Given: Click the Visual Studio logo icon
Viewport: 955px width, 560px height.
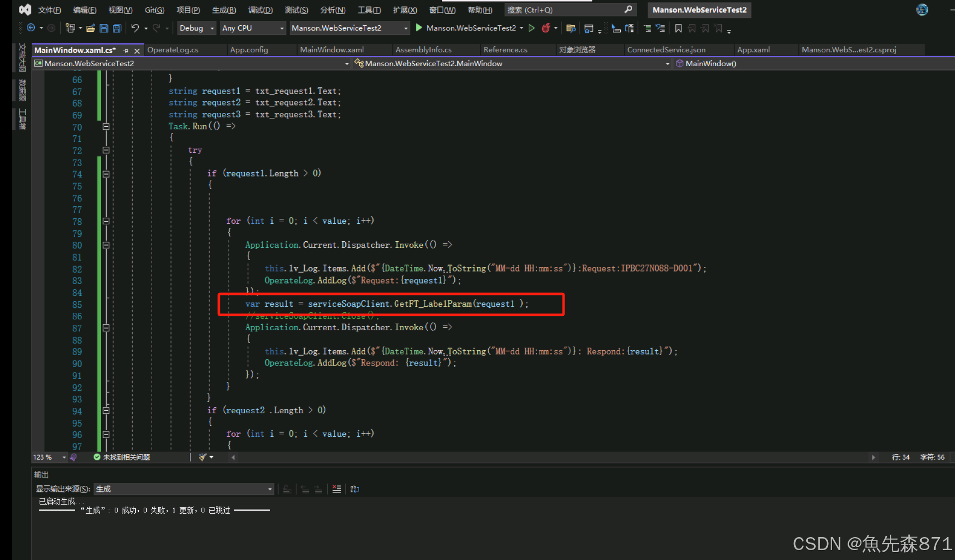Looking at the screenshot, I should pyautogui.click(x=25, y=9).
